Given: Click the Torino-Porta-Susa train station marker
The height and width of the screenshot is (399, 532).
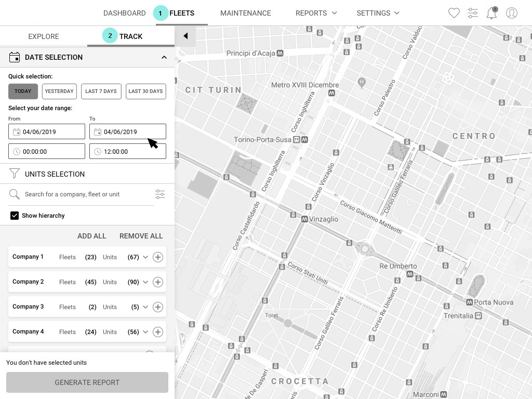Looking at the screenshot, I should click(x=297, y=140).
